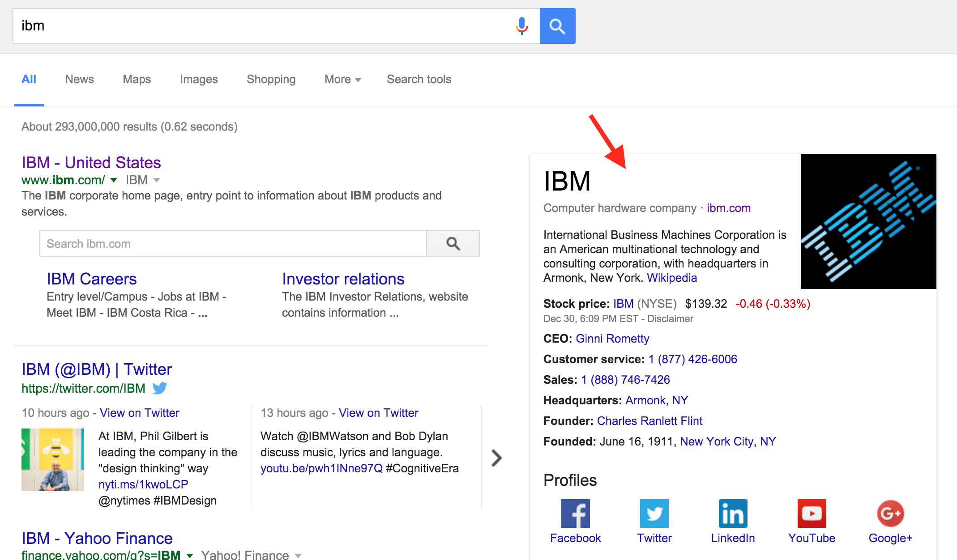Screen dimensions: 957x560
Task: Click the Twitter bird icon next to twitter.com/IBM
Action: [160, 388]
